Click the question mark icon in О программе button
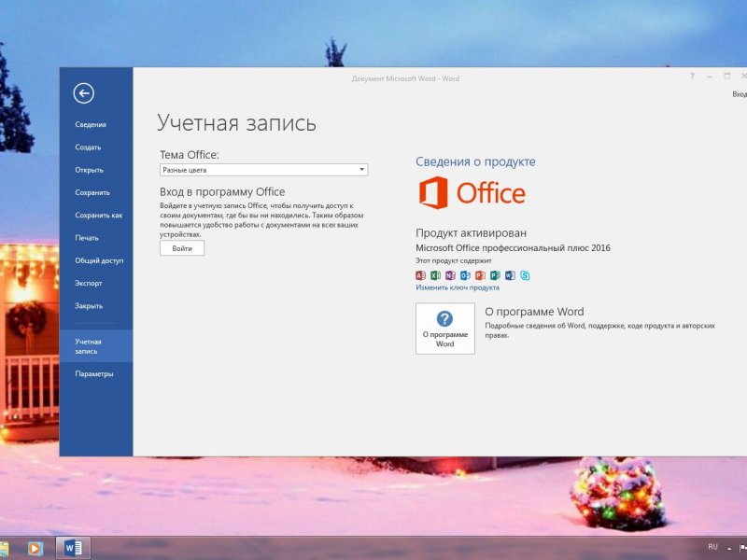Viewport: 747px width, 560px height. [x=445, y=318]
